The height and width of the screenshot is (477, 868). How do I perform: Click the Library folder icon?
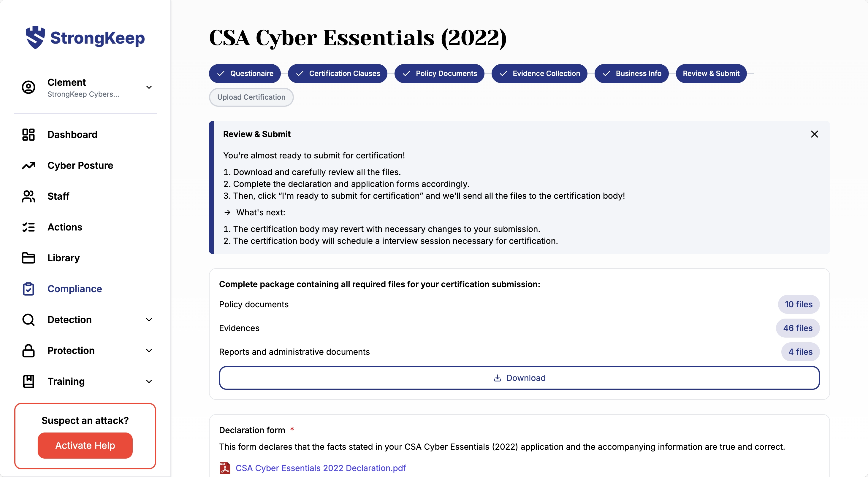coord(28,258)
